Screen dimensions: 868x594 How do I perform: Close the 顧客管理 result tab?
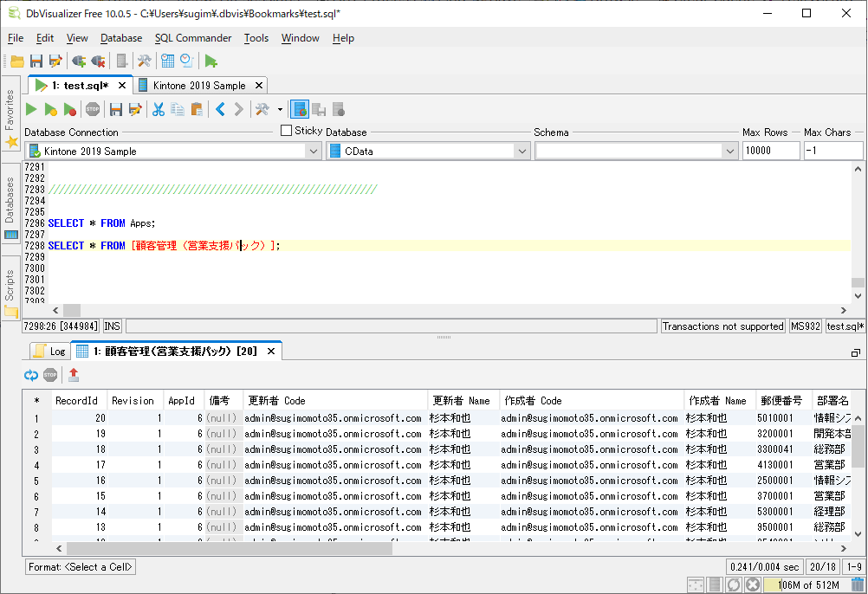271,352
